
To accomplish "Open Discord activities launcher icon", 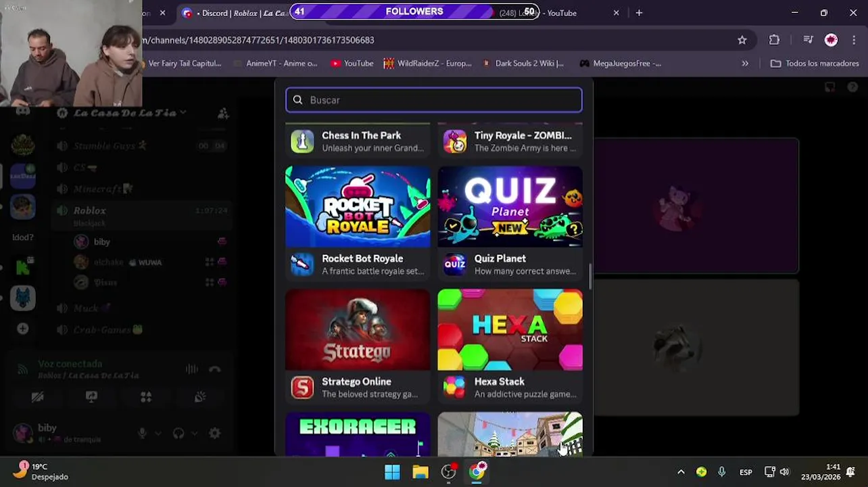I will click(146, 397).
